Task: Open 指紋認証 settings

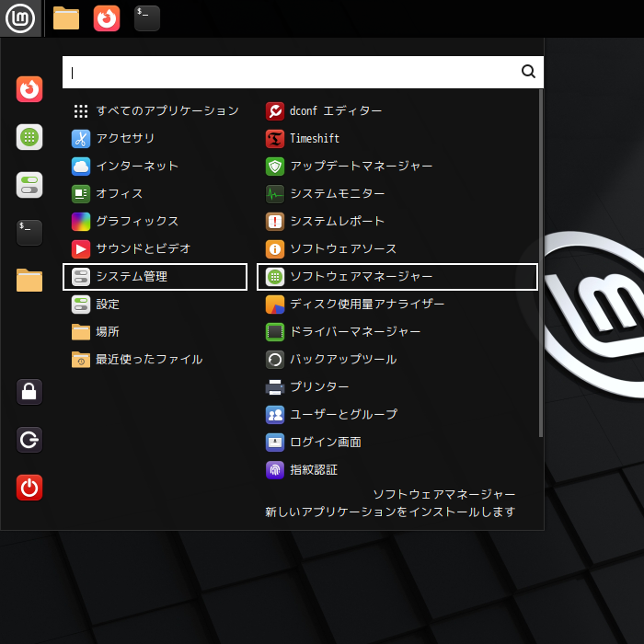Action: 397,470
